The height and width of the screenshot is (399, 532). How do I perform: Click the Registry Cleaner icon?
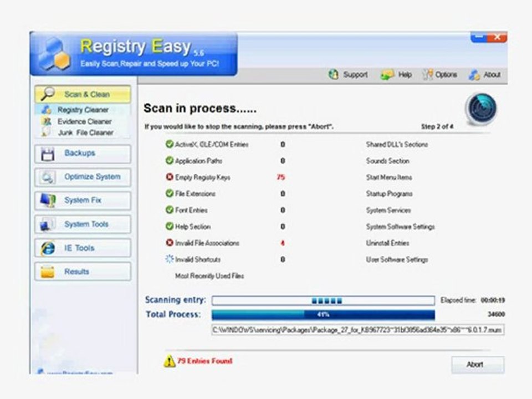tap(47, 110)
